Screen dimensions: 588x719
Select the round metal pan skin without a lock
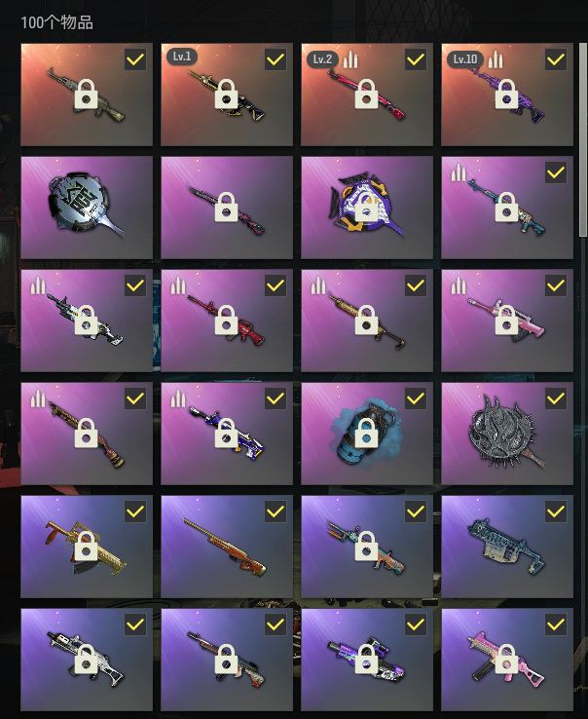87,208
